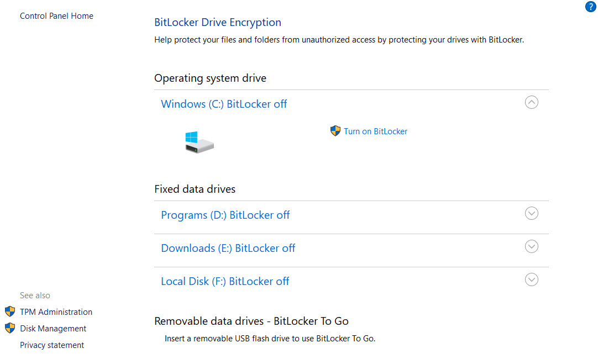This screenshot has height=364, width=598.
Task: Click the shield icon next to Disk Management
Action: (x=10, y=328)
